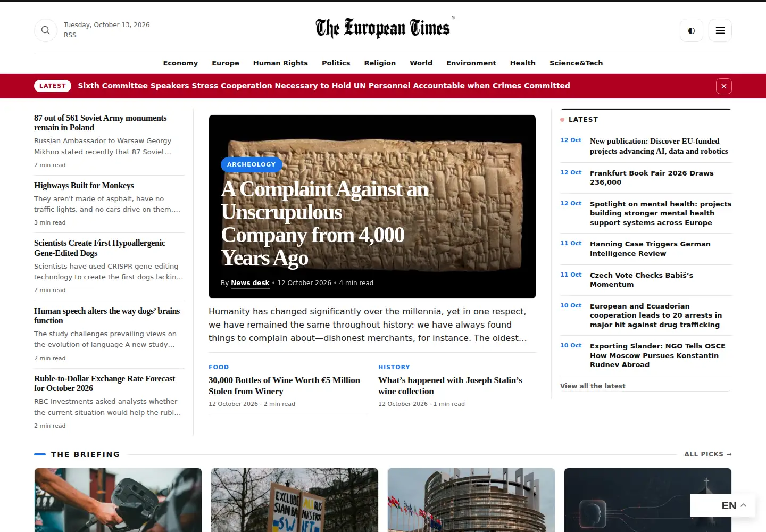Open the hamburger menu
The height and width of the screenshot is (532, 766).
[720, 30]
